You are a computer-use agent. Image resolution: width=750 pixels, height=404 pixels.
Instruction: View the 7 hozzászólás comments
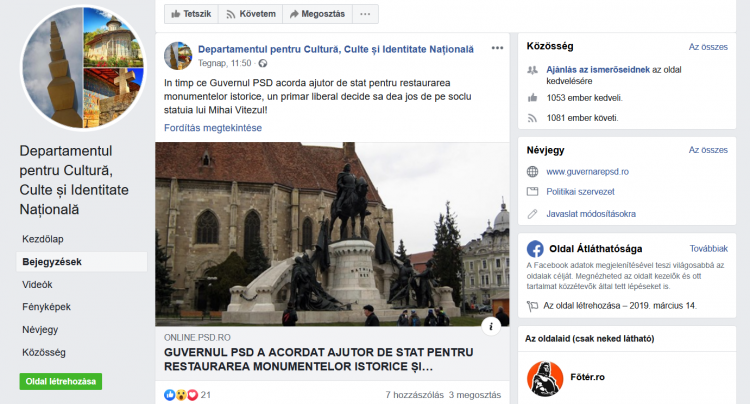414,395
